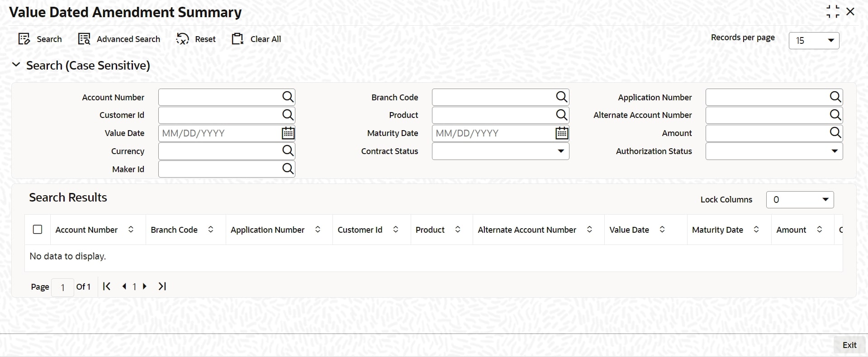Sort by Value Date column arrows
The image size is (868, 357).
pos(662,230)
